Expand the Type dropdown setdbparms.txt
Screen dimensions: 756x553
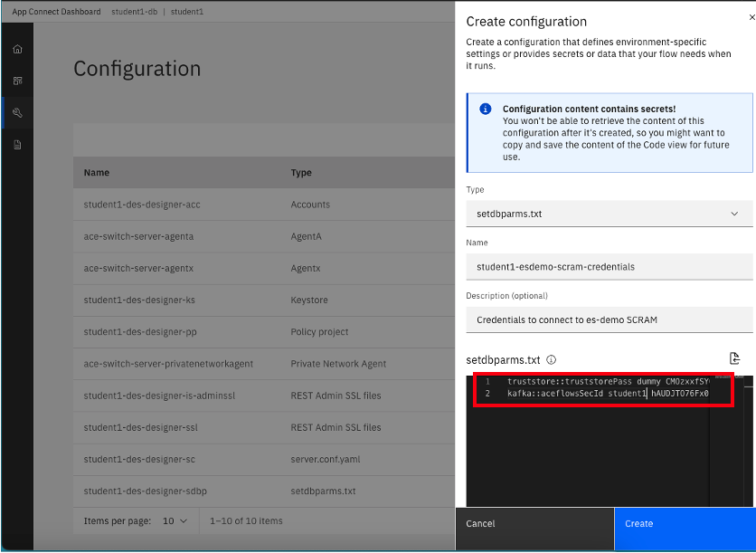tap(610, 214)
